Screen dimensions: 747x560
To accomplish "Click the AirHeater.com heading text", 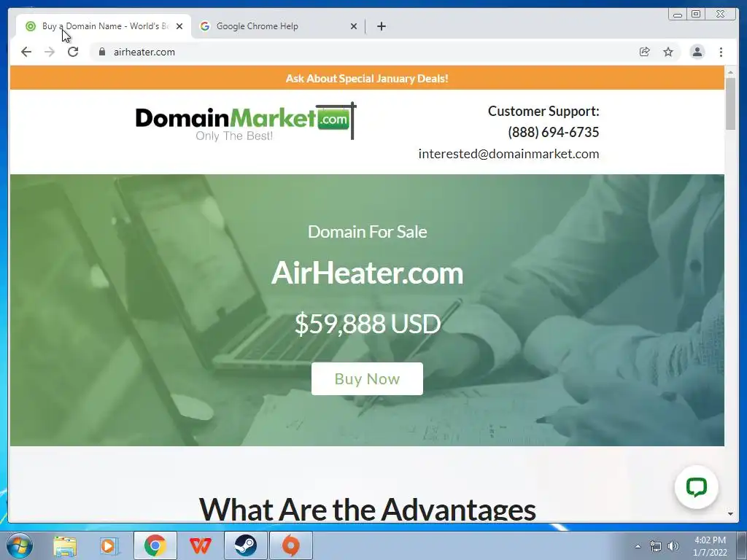I will tap(367, 273).
